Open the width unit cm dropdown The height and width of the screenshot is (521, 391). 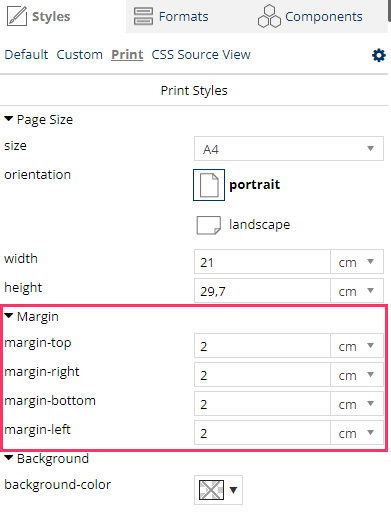click(357, 262)
